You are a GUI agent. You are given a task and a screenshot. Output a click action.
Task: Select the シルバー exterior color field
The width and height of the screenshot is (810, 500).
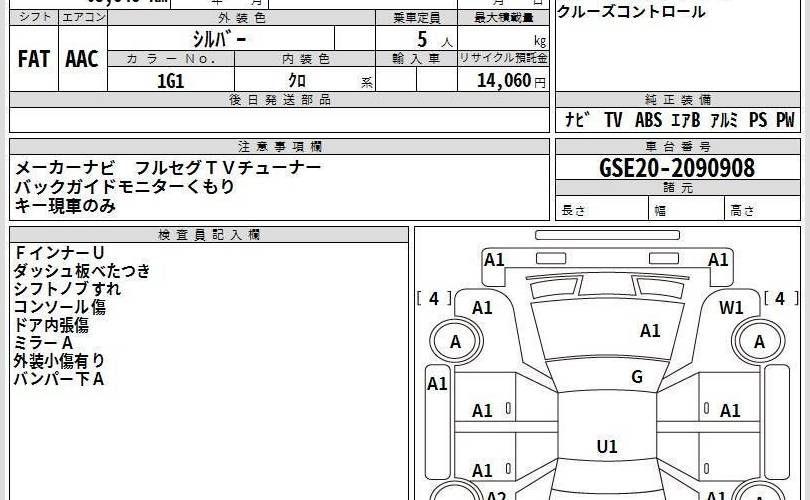coord(221,39)
